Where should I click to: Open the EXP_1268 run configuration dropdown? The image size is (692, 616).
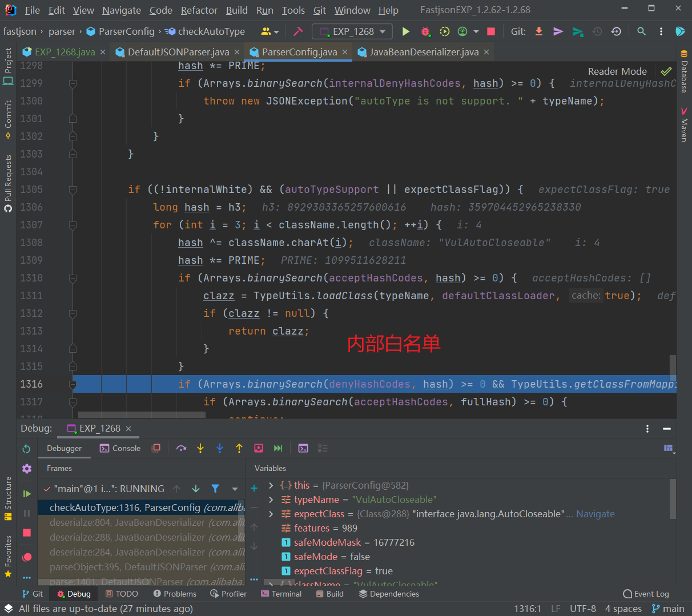[x=352, y=31]
